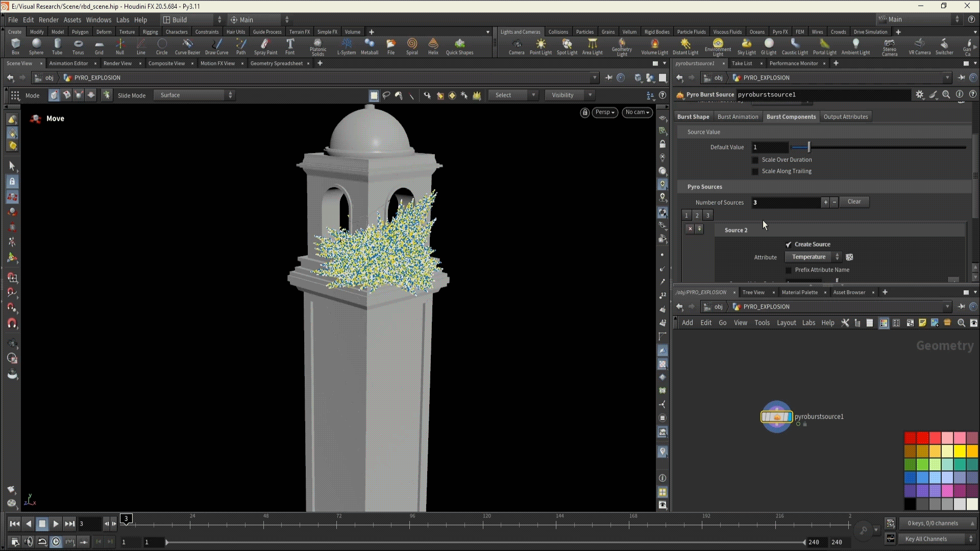
Task: Click the Clear sources button
Action: pos(854,202)
